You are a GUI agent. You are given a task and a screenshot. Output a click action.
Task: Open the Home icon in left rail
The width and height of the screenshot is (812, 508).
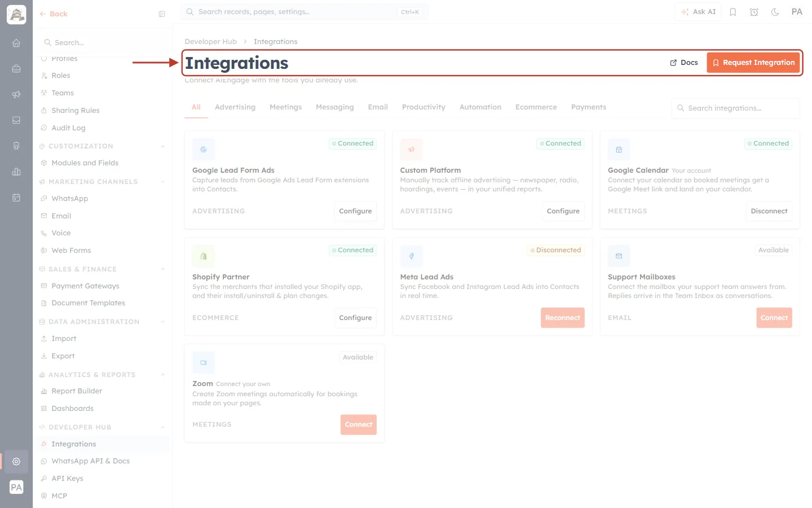16,43
